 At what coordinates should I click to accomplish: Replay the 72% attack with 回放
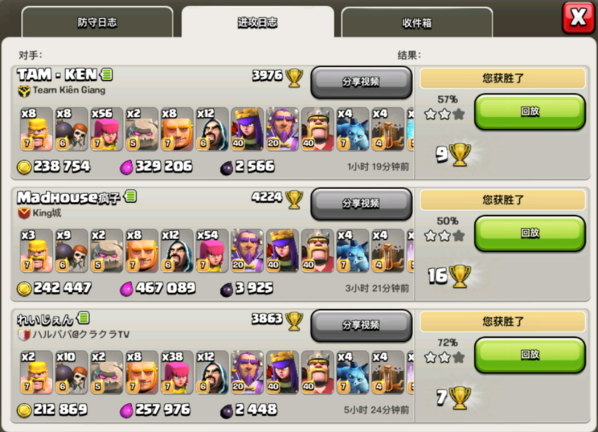click(x=530, y=355)
